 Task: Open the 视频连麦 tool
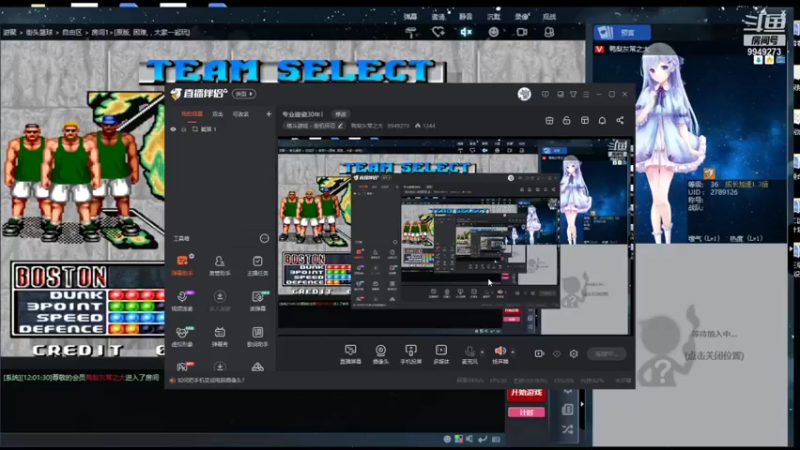click(x=182, y=301)
